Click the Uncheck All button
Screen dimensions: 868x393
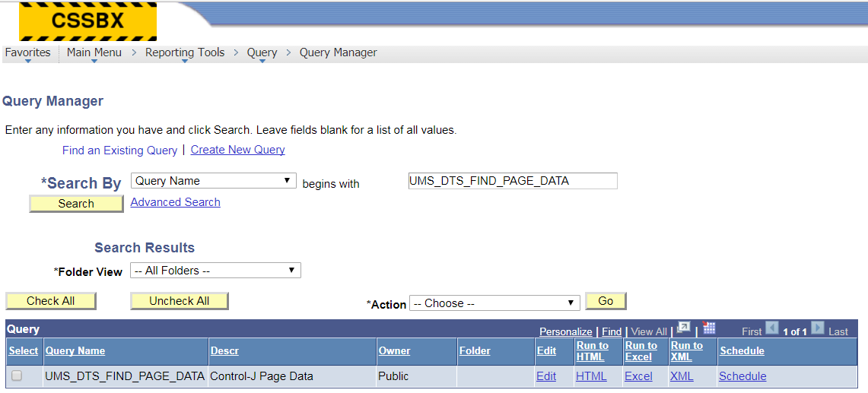(180, 301)
